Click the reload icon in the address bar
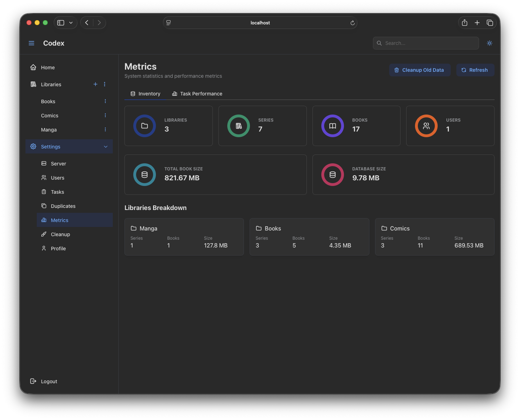This screenshot has width=520, height=420. pos(352,23)
